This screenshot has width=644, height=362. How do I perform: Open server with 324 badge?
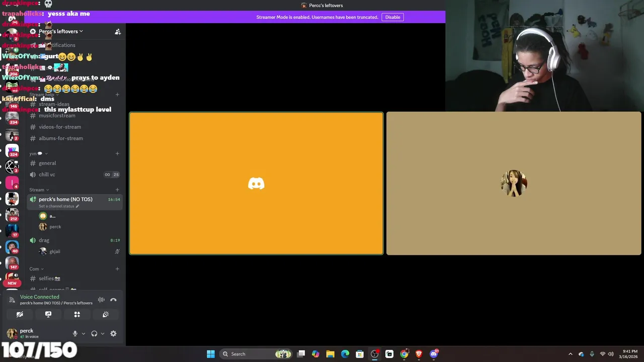[12, 150]
